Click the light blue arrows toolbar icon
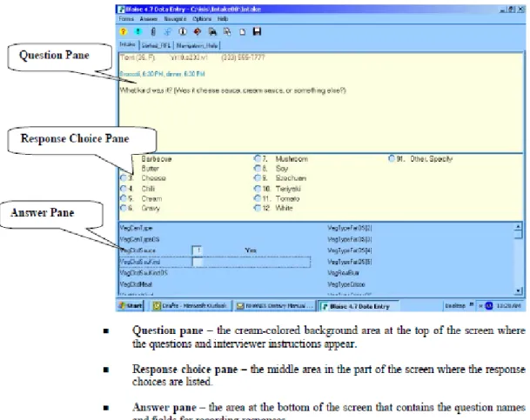The height and width of the screenshot is (420, 530). 168,31
